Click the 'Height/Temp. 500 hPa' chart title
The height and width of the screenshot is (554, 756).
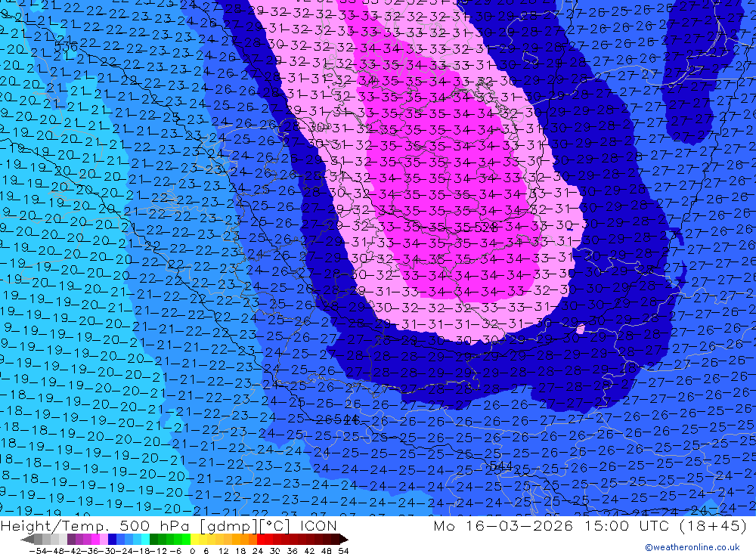click(97, 526)
